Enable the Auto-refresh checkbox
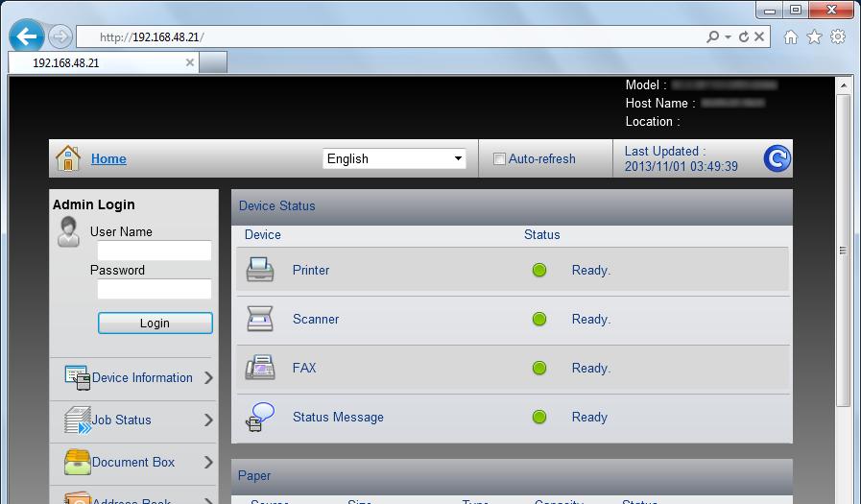 [x=499, y=159]
